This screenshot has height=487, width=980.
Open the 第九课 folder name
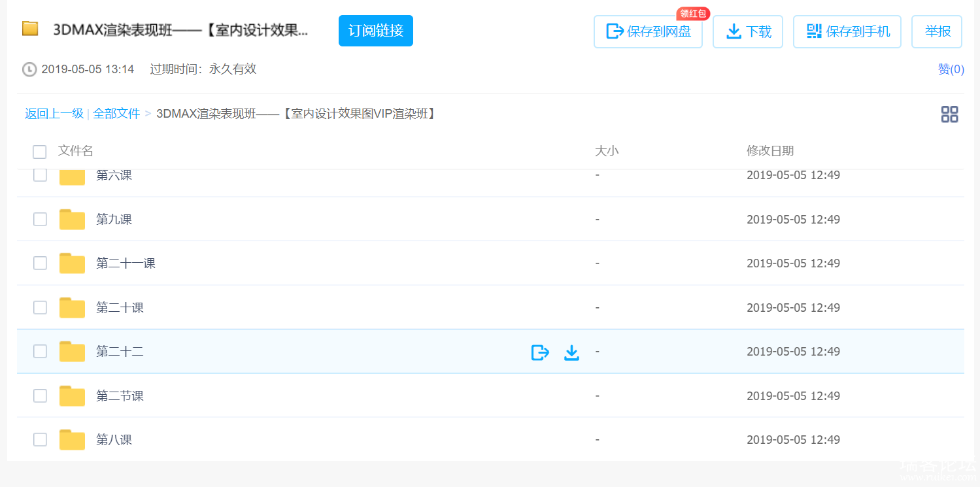(x=114, y=220)
